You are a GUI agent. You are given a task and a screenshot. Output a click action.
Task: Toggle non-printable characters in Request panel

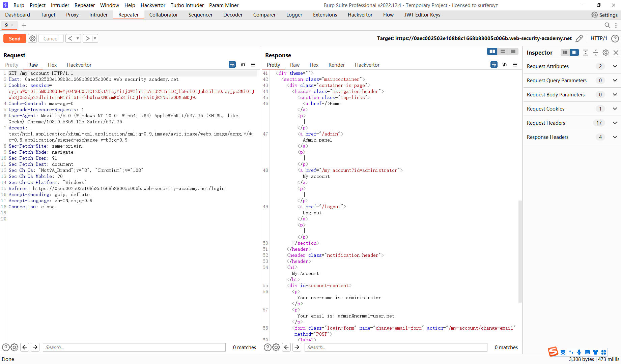[243, 64]
